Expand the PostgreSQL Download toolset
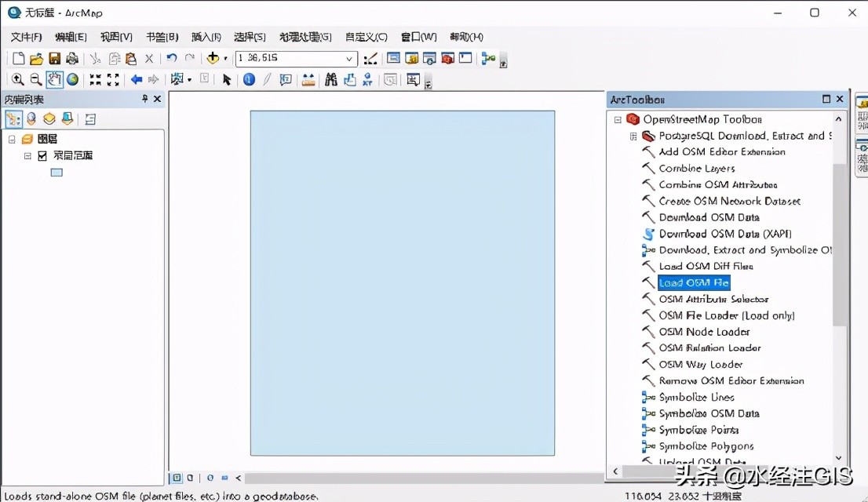Viewport: 868px width, 502px height. tap(633, 136)
